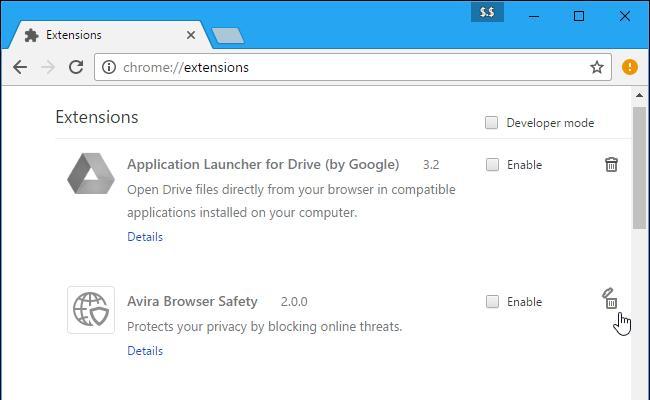Click the Google Drive extension icon

(91, 174)
